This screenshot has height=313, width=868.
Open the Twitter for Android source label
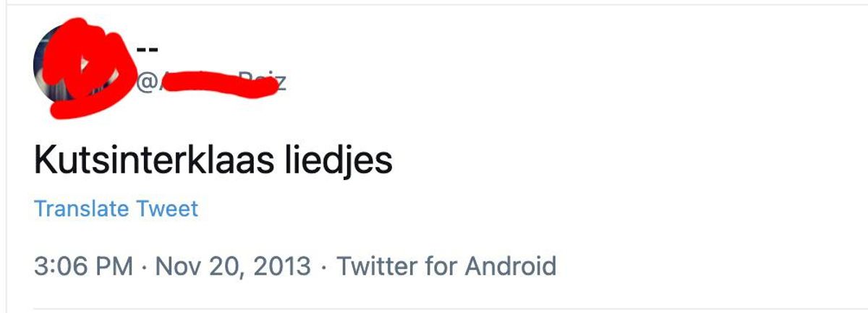pyautogui.click(x=446, y=266)
